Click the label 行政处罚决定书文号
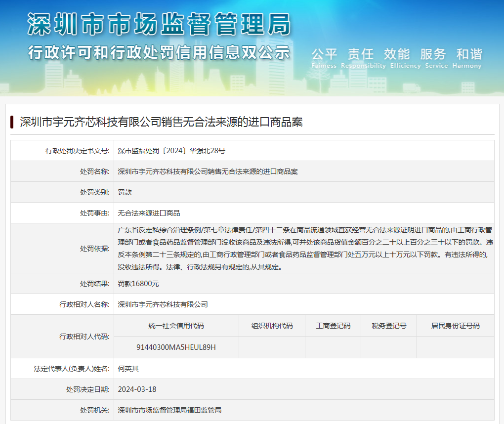 pyautogui.click(x=78, y=151)
